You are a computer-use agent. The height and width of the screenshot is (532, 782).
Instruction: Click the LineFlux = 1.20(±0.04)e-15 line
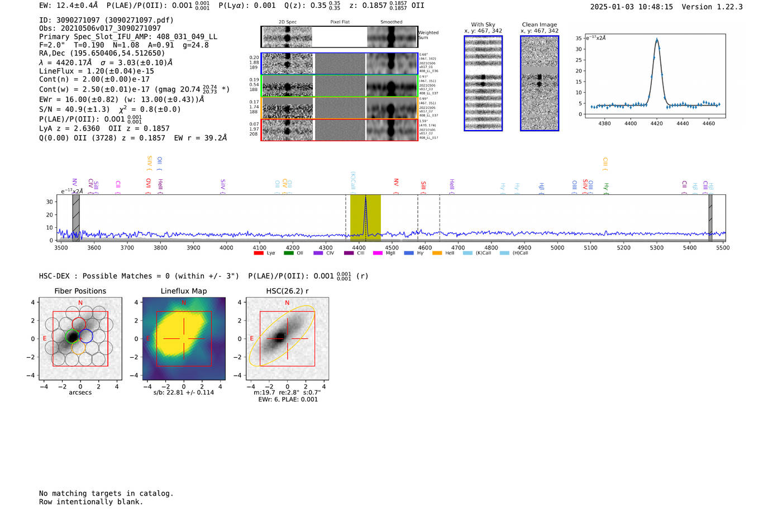coord(97,71)
